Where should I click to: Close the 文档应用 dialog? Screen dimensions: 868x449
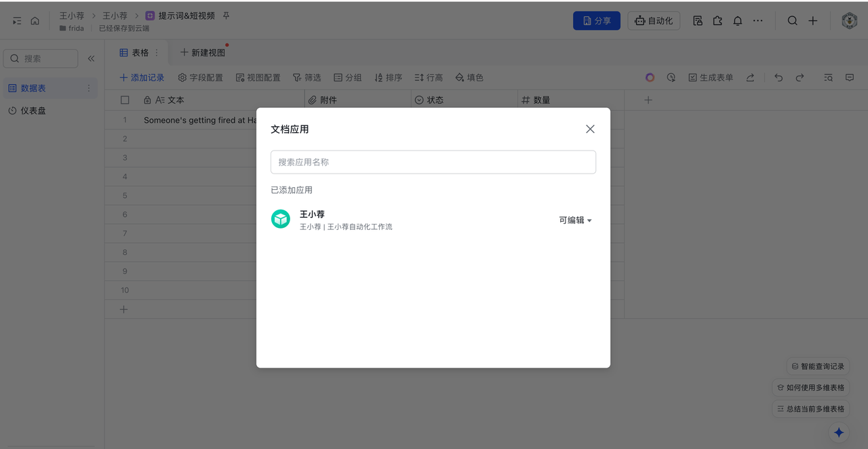coord(590,129)
